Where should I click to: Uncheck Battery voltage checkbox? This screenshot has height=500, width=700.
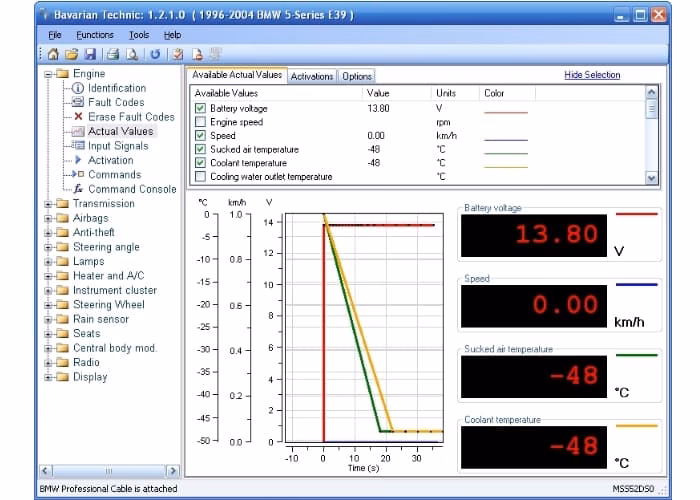click(200, 108)
